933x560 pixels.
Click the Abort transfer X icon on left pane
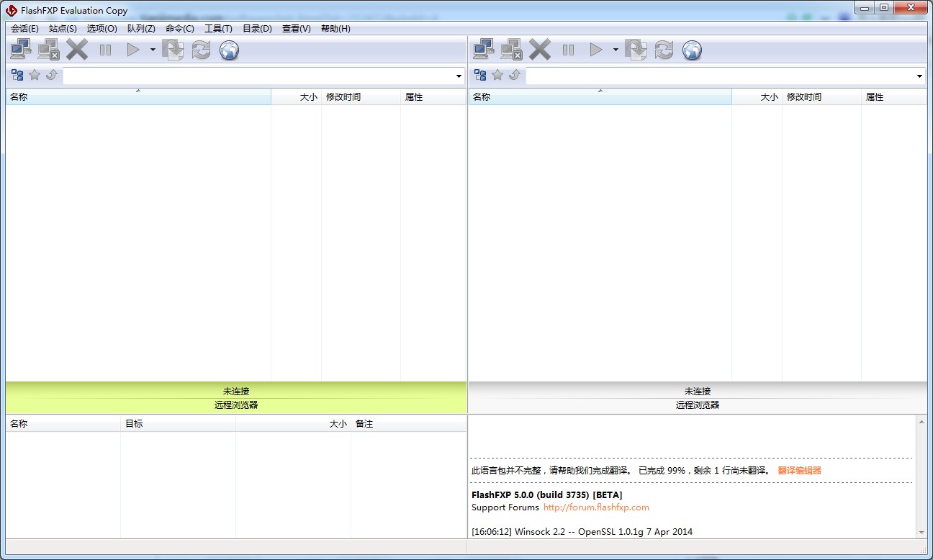(76, 49)
